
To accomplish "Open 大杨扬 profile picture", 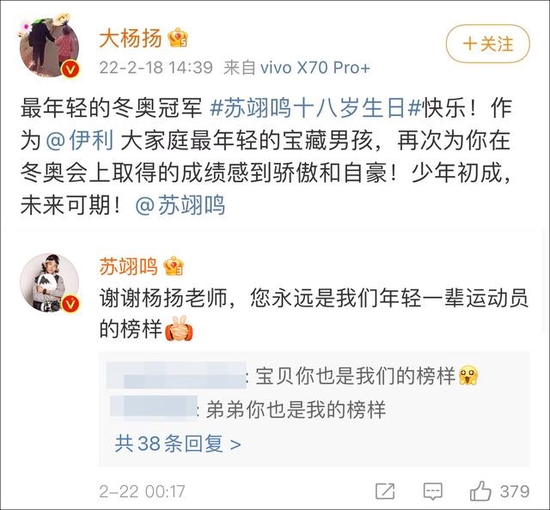I will point(49,47).
